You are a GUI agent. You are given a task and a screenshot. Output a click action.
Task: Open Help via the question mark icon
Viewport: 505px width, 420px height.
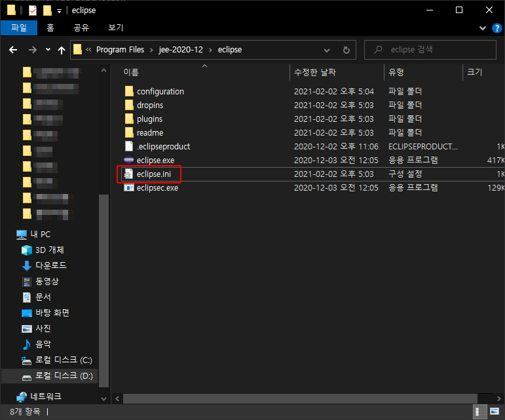pos(497,28)
